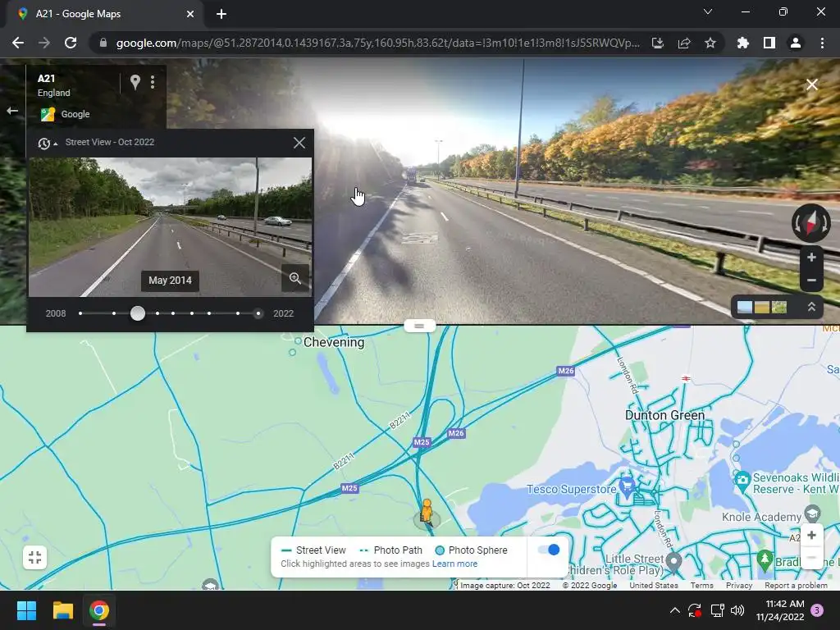Zoom in the Street View image
Image resolution: width=840 pixels, height=630 pixels.
click(x=811, y=258)
